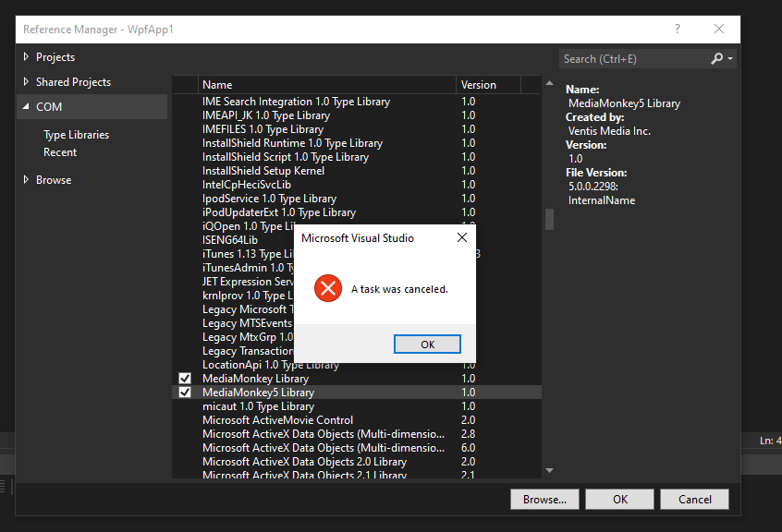Close the Microsoft Visual Studio error dialog
This screenshot has width=782, height=532.
461,238
